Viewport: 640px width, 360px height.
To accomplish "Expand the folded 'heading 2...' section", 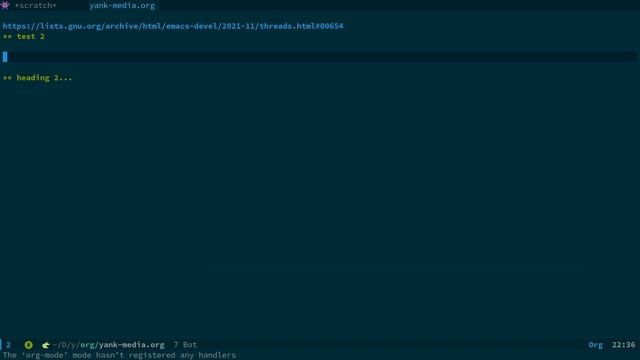I will (38, 78).
